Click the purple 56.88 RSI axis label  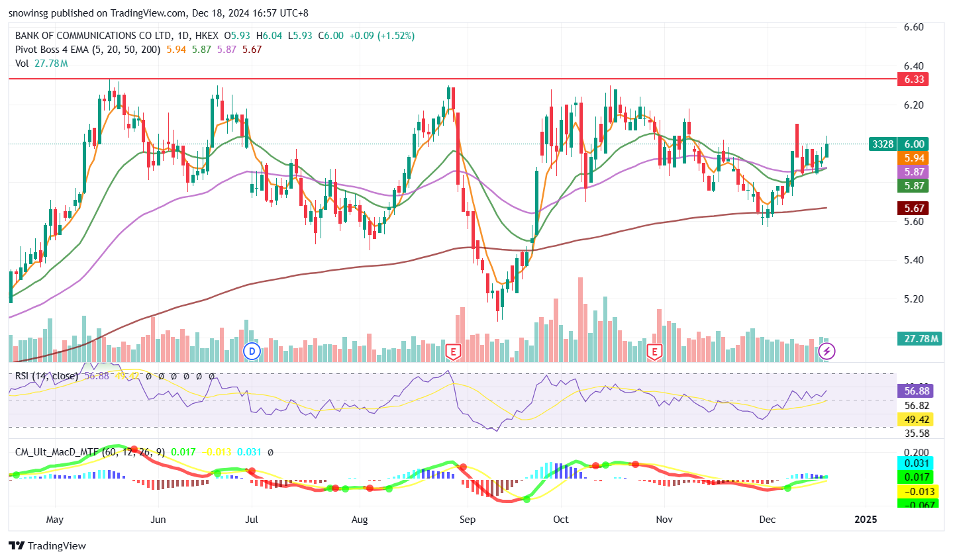(x=915, y=391)
